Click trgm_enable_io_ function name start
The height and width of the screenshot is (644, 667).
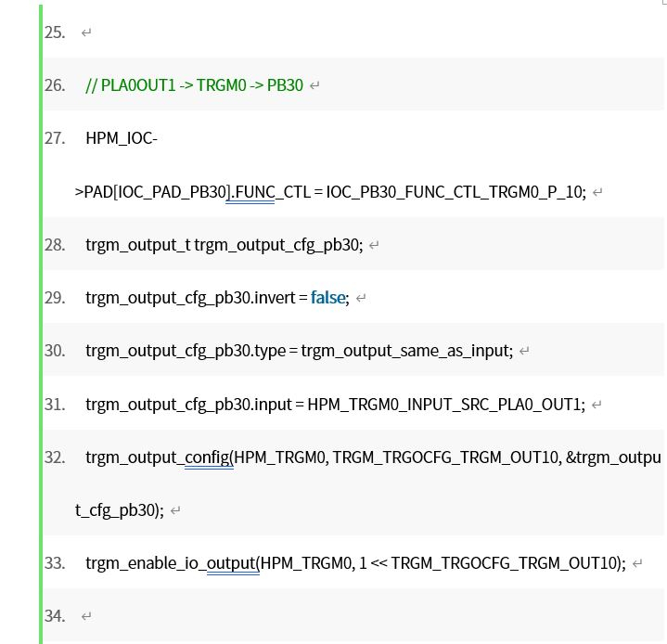pyautogui.click(x=146, y=563)
